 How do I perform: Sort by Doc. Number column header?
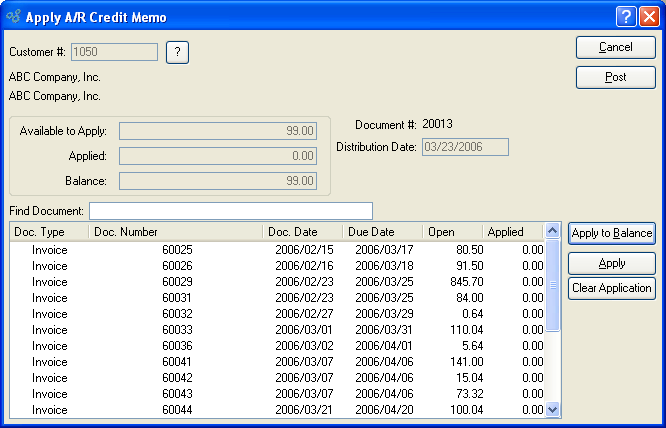point(175,232)
